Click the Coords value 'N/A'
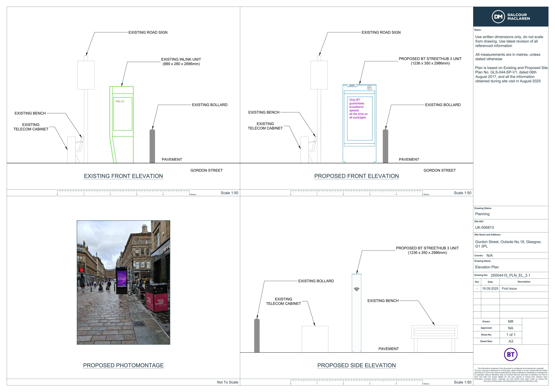The width and height of the screenshot is (555, 392). tap(490, 256)
